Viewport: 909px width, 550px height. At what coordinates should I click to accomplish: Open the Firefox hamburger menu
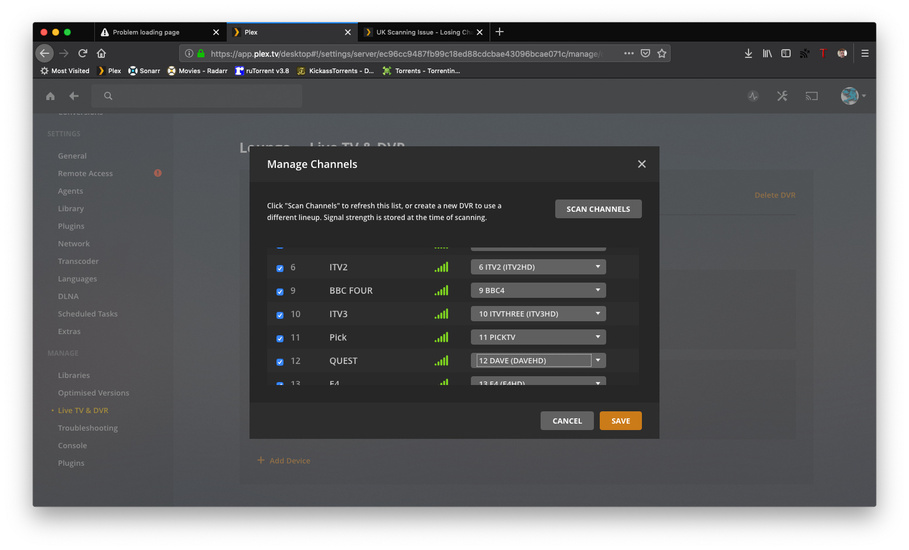(864, 53)
